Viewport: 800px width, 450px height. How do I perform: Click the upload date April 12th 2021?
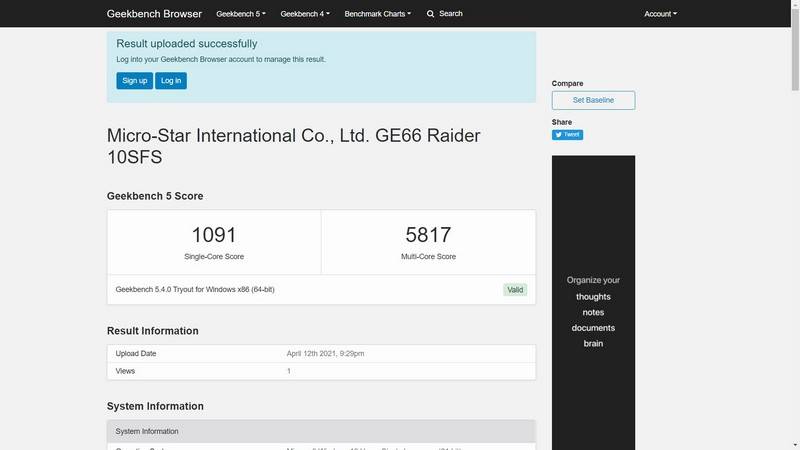tap(325, 354)
